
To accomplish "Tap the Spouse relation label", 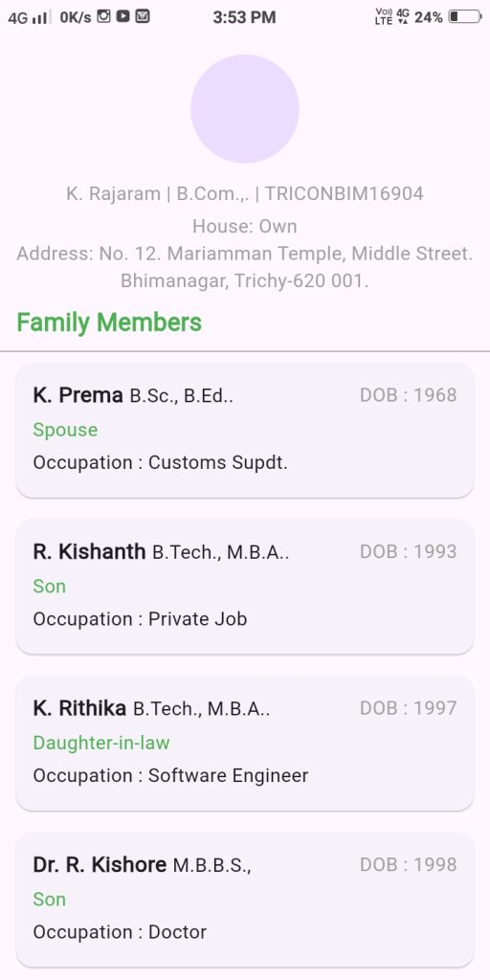I will [x=66, y=430].
